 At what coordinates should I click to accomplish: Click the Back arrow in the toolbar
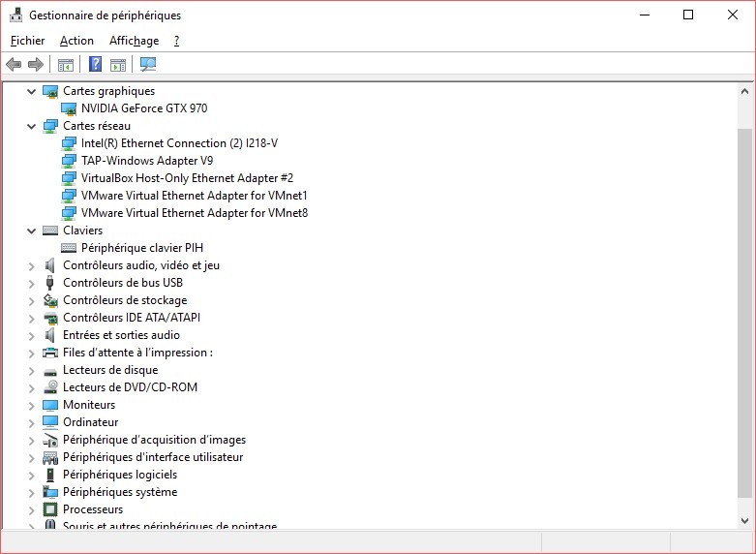pos(14,65)
